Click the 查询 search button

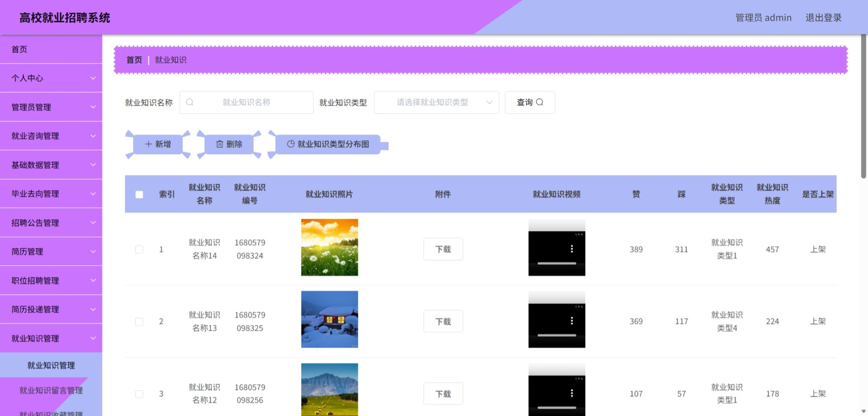click(x=530, y=102)
